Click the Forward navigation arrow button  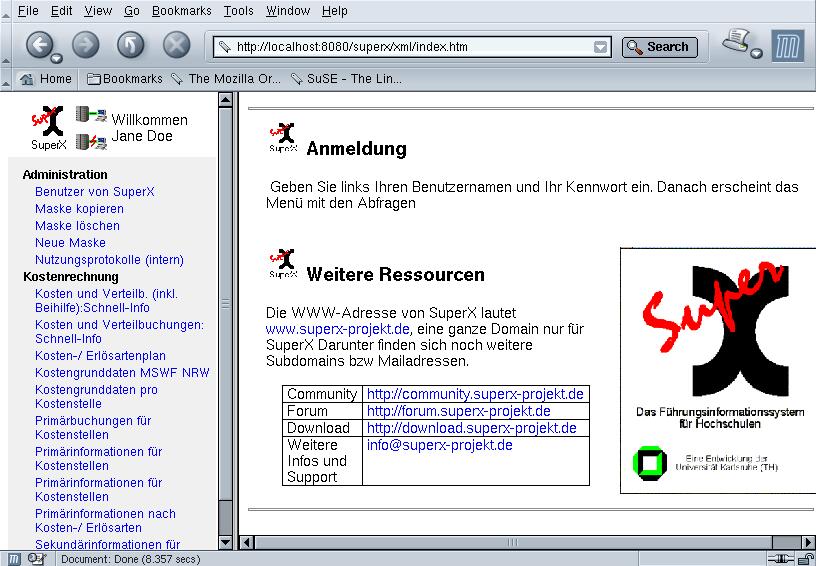85,45
